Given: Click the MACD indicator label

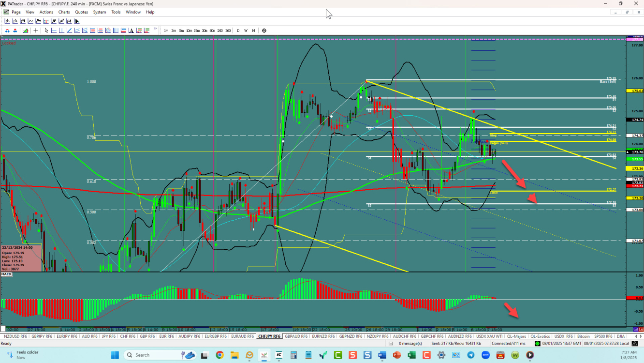Looking at the screenshot, I should point(6,274).
